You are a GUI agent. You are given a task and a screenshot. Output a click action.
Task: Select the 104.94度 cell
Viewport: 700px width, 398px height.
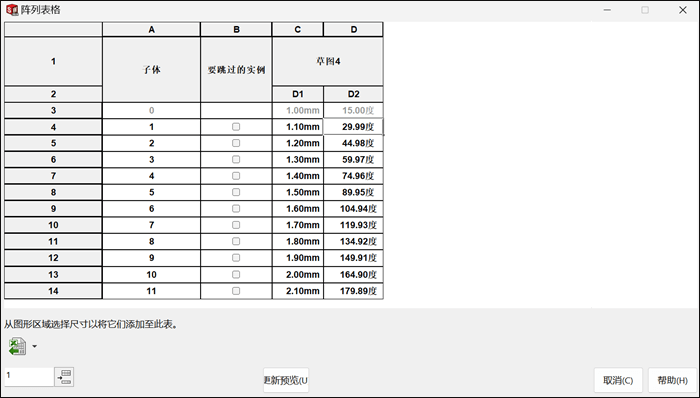[353, 209]
